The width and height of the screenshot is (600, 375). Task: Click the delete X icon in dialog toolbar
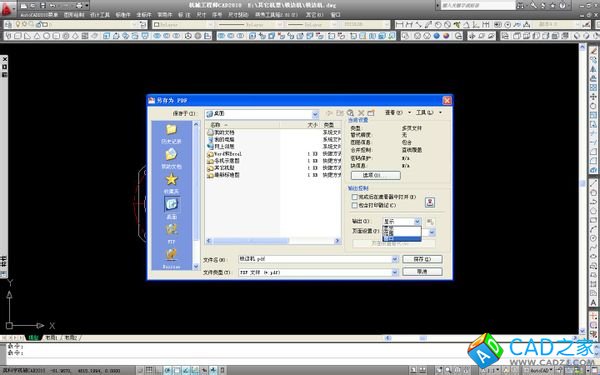[x=360, y=113]
